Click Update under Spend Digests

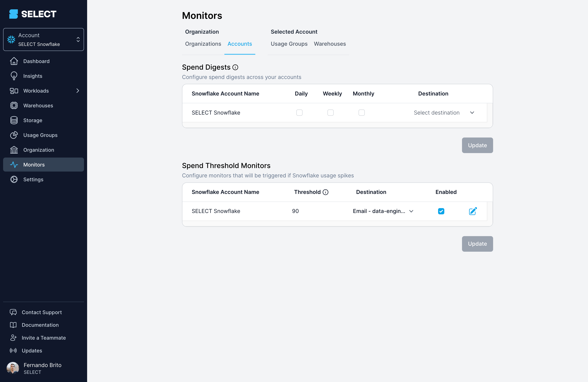coord(477,145)
